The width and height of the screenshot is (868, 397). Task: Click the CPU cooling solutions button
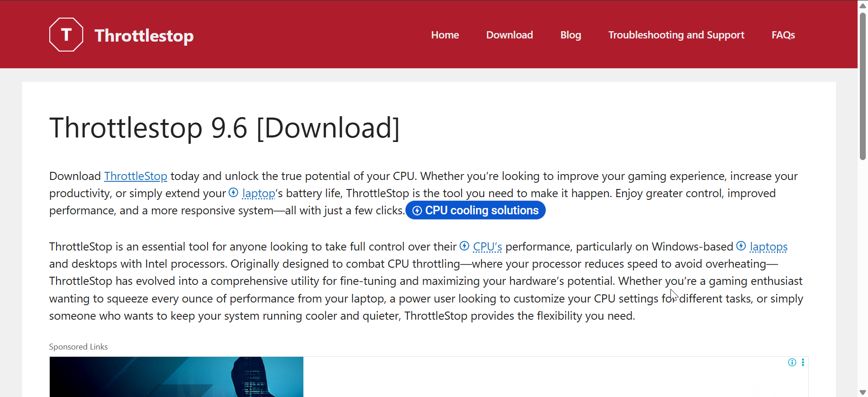(x=476, y=210)
